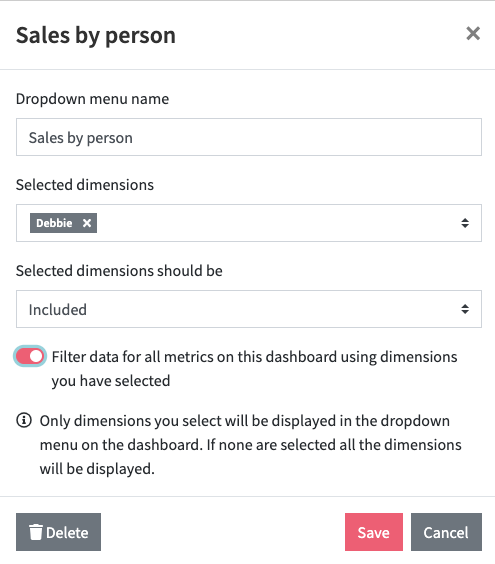Click the info circle icon
Viewport: 495px width, 564px height.
(24, 420)
